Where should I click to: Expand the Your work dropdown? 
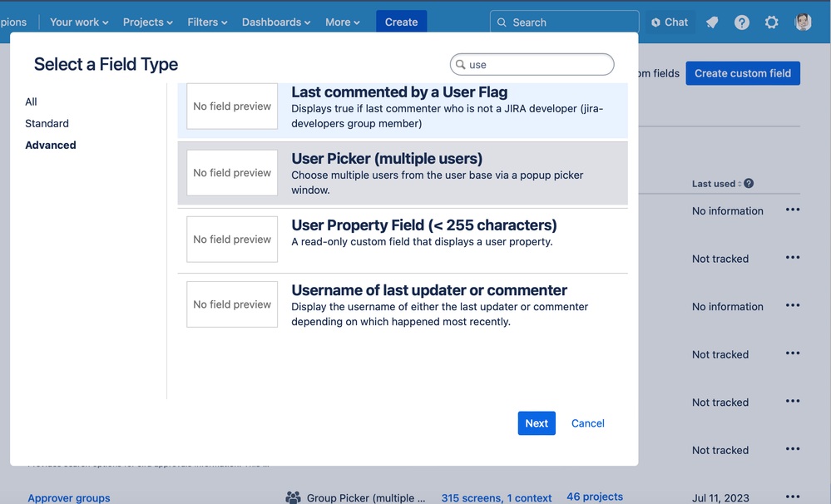[79, 22]
